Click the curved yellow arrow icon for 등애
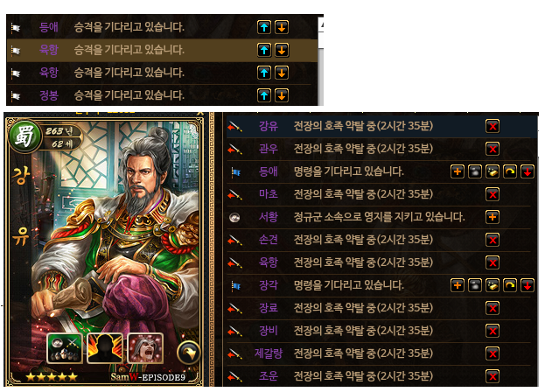 [509, 171]
